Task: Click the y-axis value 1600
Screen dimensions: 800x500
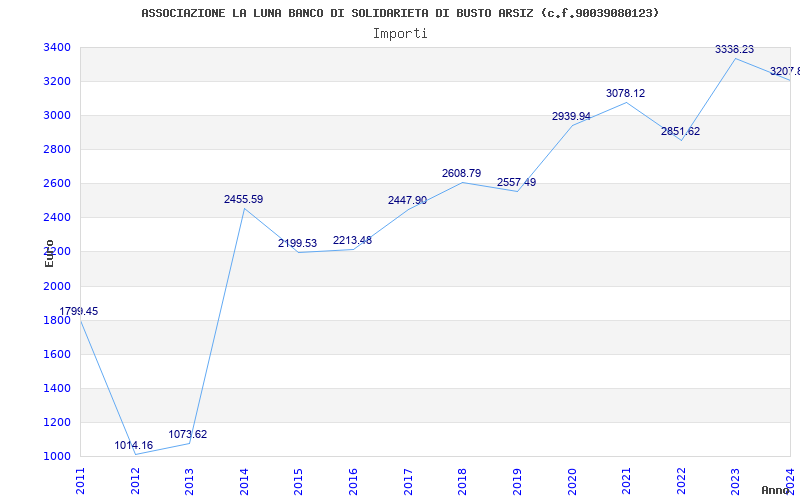Action: coord(57,355)
